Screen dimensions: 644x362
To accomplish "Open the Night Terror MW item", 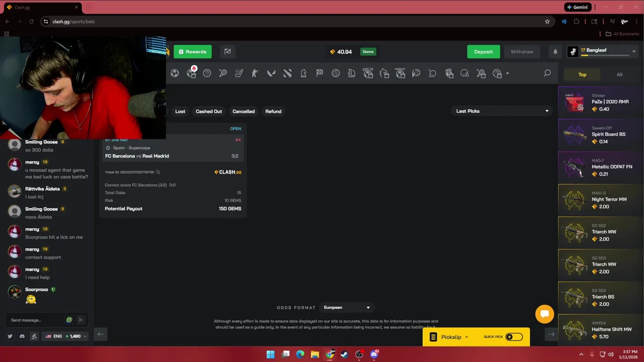I will pos(601,201).
